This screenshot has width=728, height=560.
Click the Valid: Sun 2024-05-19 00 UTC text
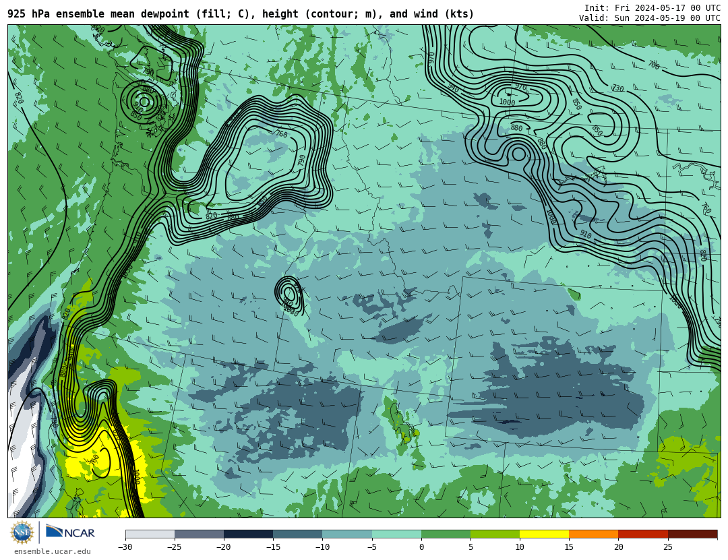pos(650,18)
